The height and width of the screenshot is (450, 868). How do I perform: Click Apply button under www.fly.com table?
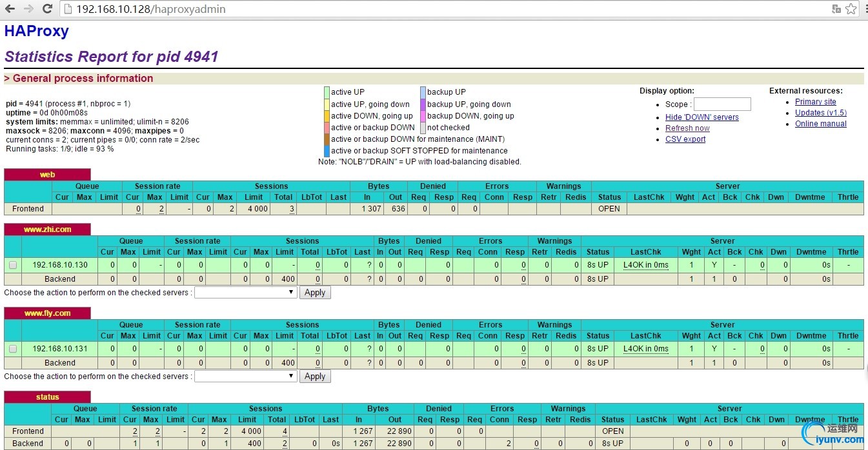tap(315, 376)
